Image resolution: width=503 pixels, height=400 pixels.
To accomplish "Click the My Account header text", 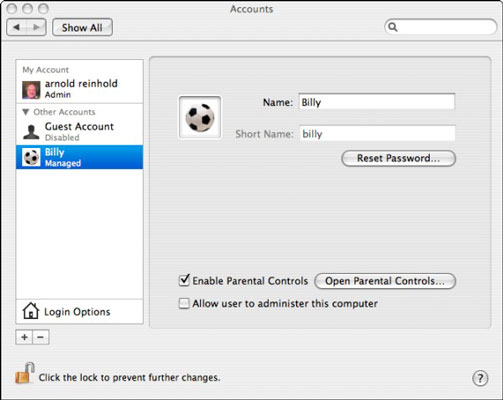I will [45, 70].
